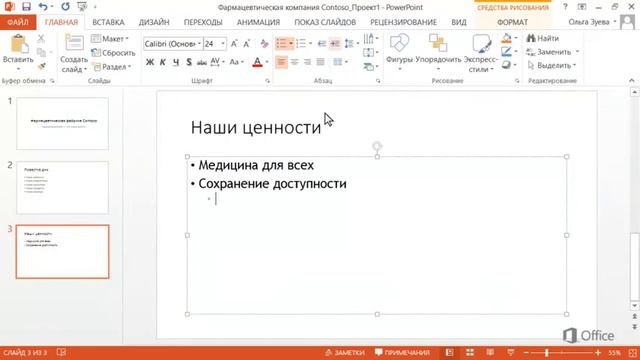Increase list indent level
Image resolution: width=640 pixels, height=360 pixels.
(x=335, y=43)
